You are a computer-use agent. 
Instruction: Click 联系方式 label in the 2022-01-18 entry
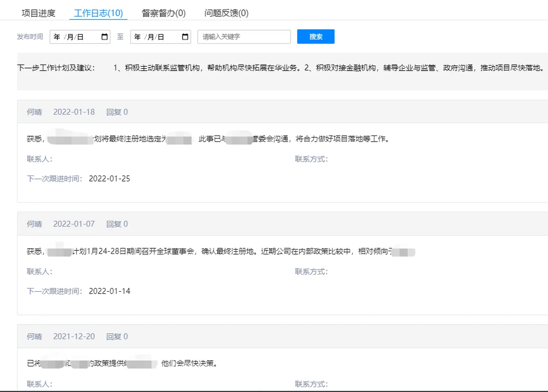click(x=311, y=159)
